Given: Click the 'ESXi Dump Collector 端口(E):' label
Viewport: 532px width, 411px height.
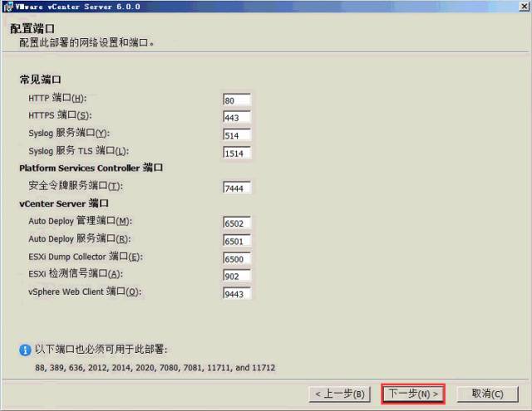Looking at the screenshot, I should (86, 257).
